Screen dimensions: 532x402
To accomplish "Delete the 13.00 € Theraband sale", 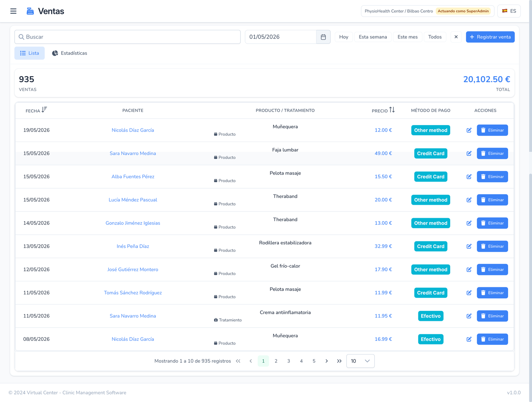I will [492, 223].
